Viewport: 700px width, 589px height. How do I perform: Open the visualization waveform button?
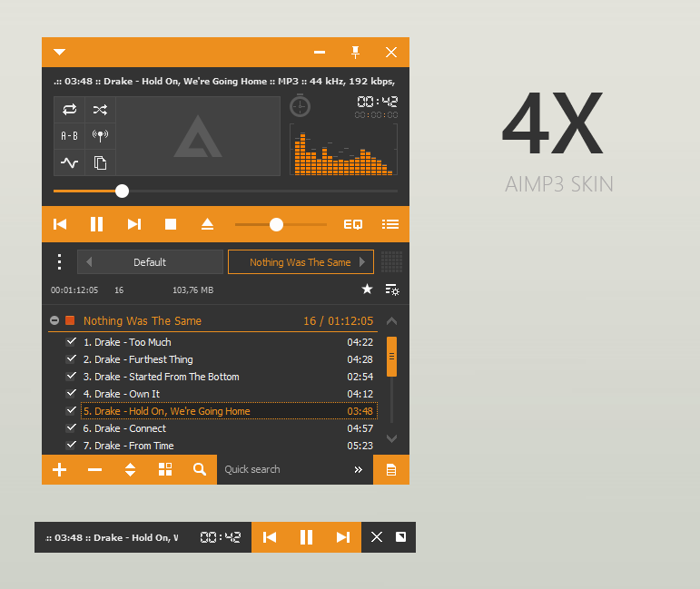point(70,162)
